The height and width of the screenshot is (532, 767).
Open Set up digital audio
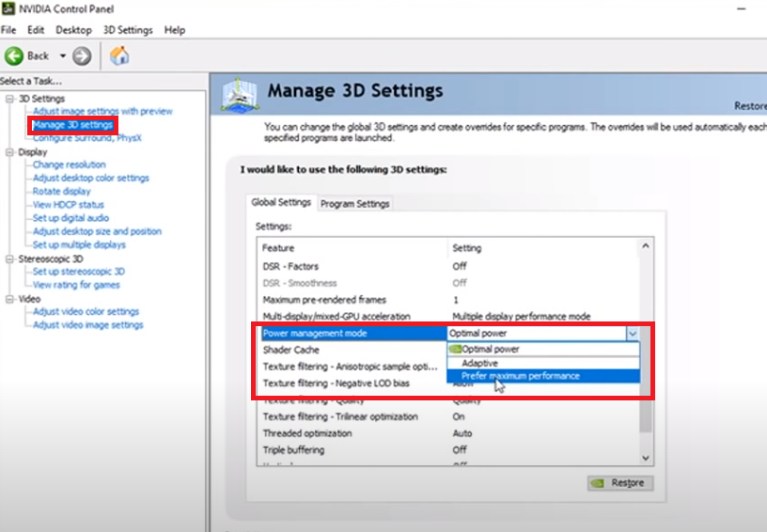point(70,218)
